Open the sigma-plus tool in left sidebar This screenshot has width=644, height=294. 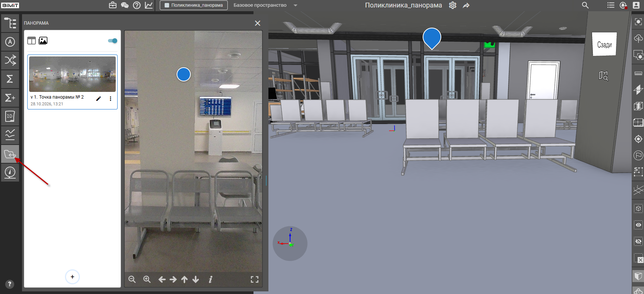[x=10, y=98]
